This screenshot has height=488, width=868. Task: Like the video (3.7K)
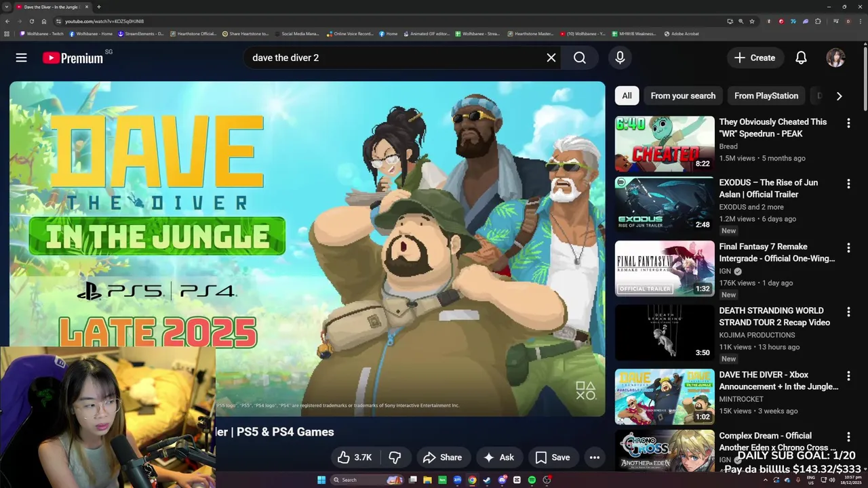(x=355, y=457)
